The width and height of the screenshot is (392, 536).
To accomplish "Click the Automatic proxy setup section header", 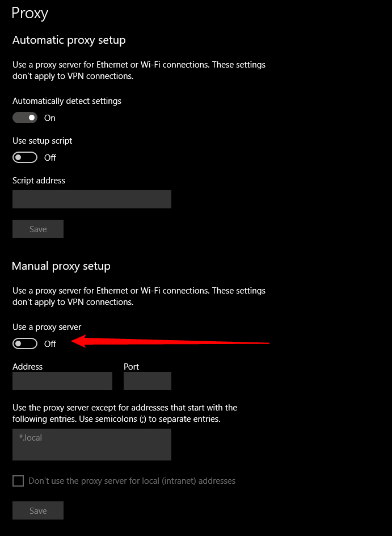I will 69,40.
